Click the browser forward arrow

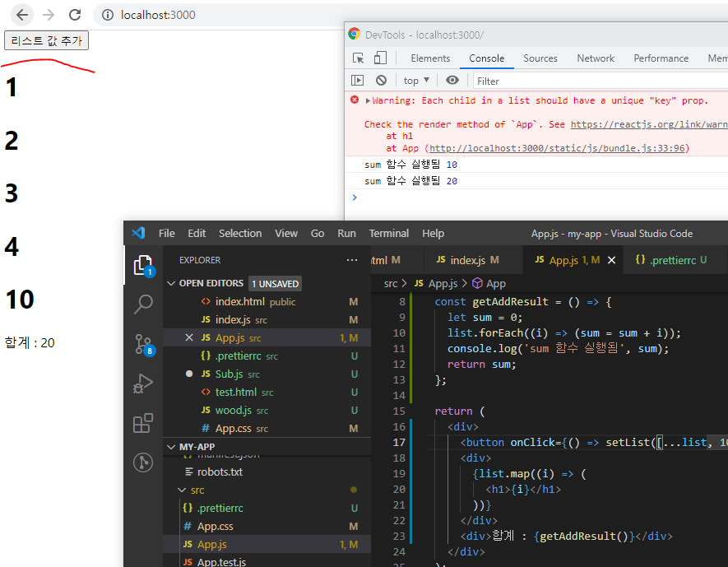coord(49,15)
